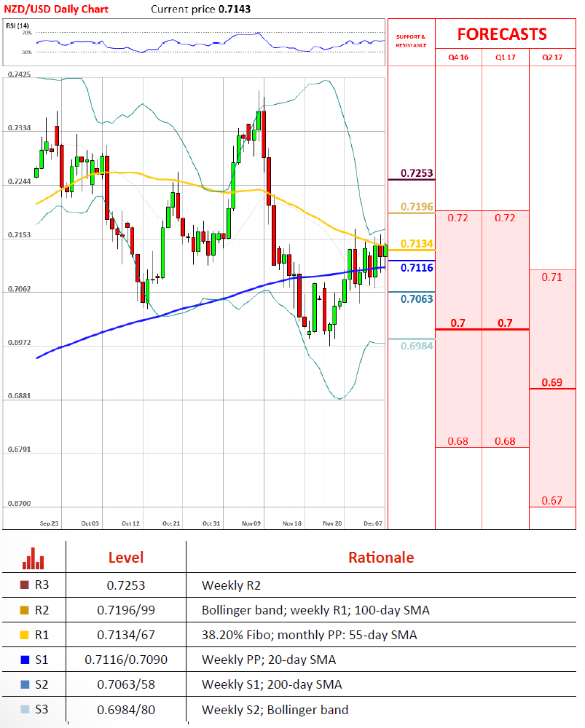Click the Oct 21 date axis label

(x=171, y=523)
